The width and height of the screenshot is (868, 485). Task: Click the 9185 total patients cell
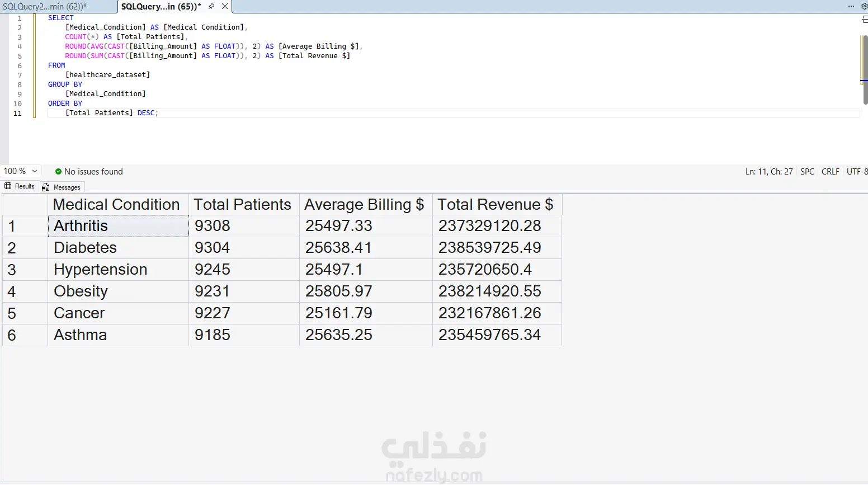click(x=244, y=335)
